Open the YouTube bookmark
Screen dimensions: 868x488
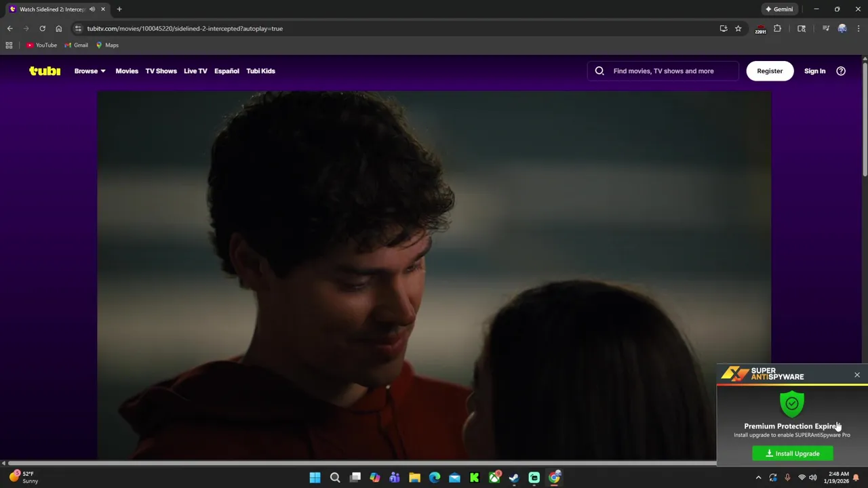(x=42, y=45)
